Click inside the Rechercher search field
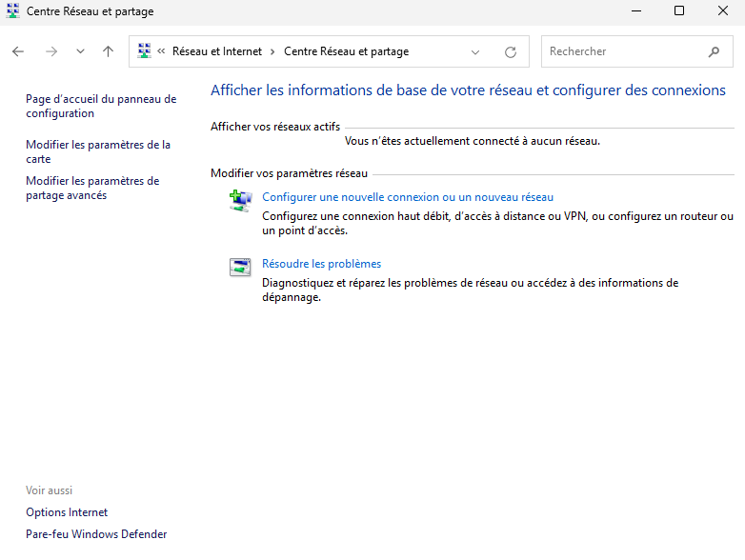Image resolution: width=745 pixels, height=560 pixels. tap(624, 51)
